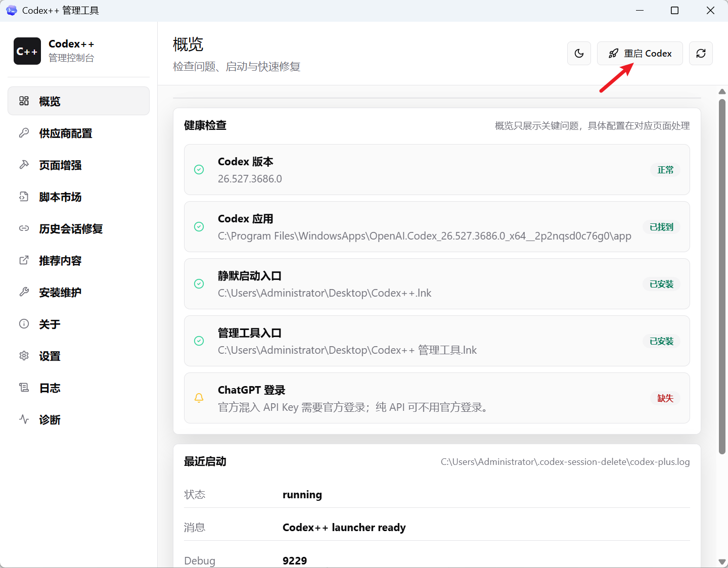Open 设置
728x568 pixels.
[x=78, y=356]
